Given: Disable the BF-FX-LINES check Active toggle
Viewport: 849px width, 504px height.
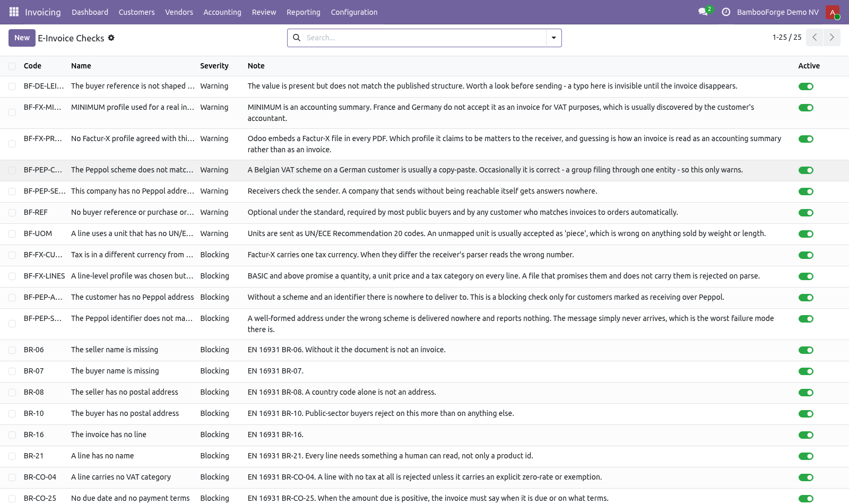Looking at the screenshot, I should (x=806, y=276).
